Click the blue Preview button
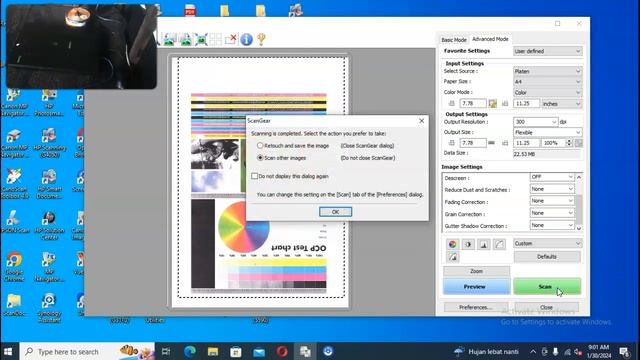 click(x=476, y=287)
